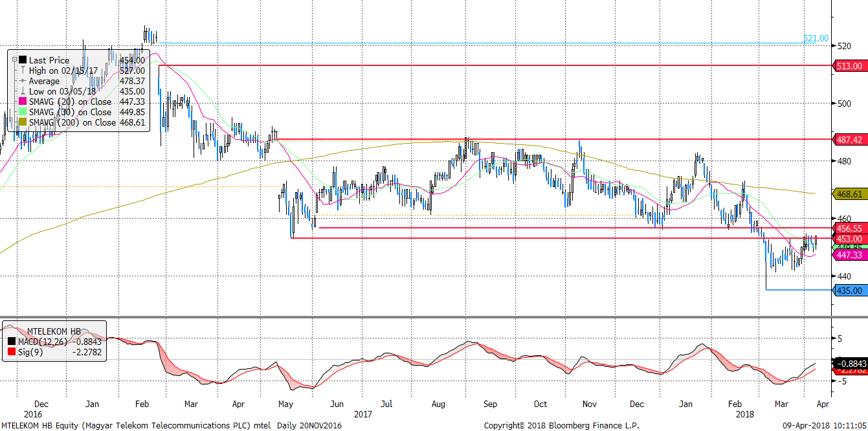Image resolution: width=868 pixels, height=431 pixels.
Task: Click the Aug month label on time axis
Action: tap(438, 404)
